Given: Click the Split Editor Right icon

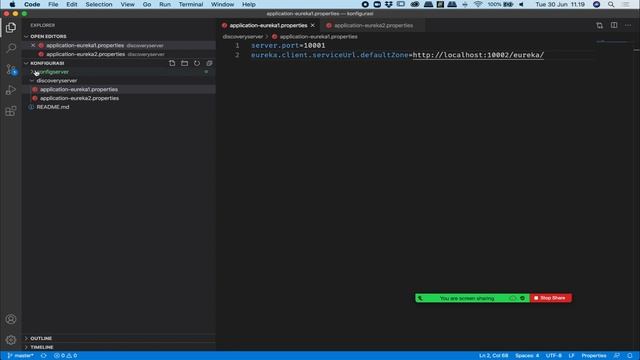Looking at the screenshot, I should coord(614,25).
